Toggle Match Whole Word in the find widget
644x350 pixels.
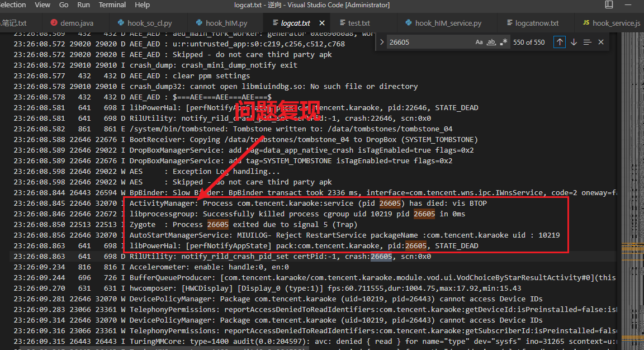pos(491,42)
